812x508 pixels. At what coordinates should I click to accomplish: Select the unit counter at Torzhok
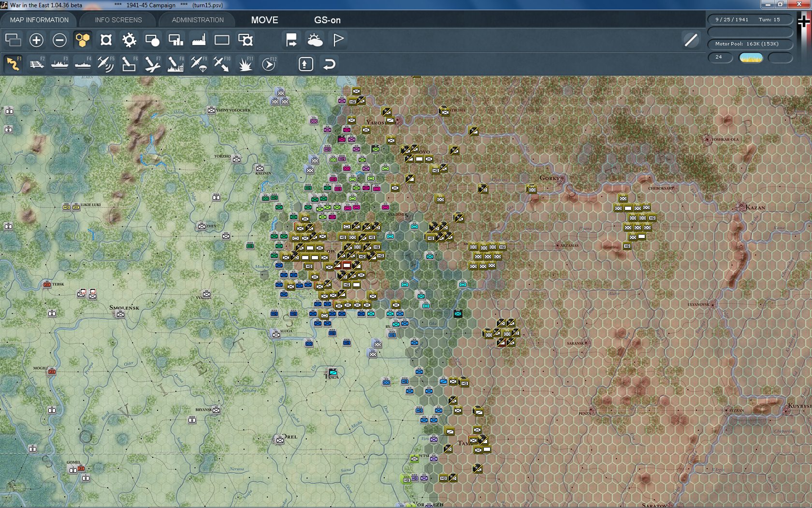(x=236, y=159)
